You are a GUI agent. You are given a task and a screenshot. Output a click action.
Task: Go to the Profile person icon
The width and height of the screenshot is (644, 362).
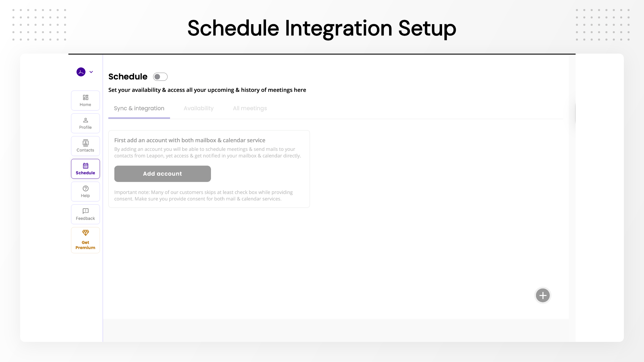(x=86, y=120)
